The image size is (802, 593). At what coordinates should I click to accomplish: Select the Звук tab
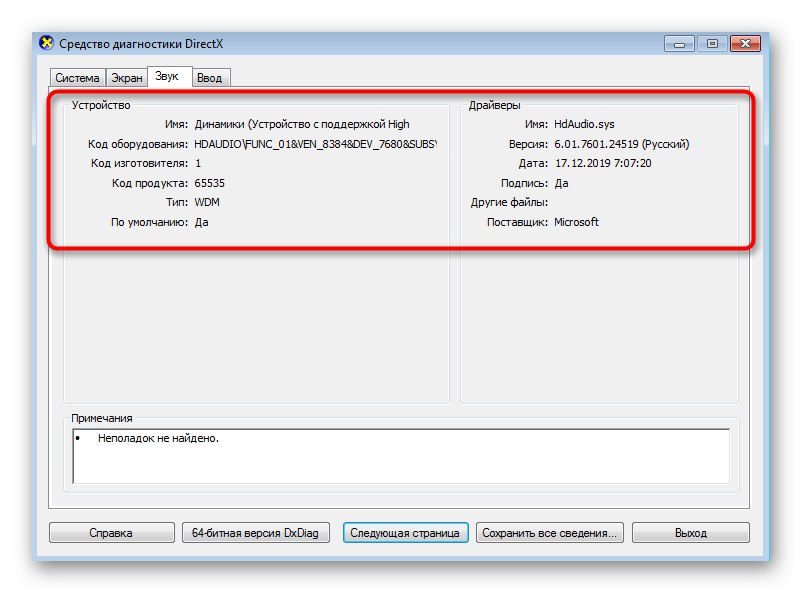(169, 76)
